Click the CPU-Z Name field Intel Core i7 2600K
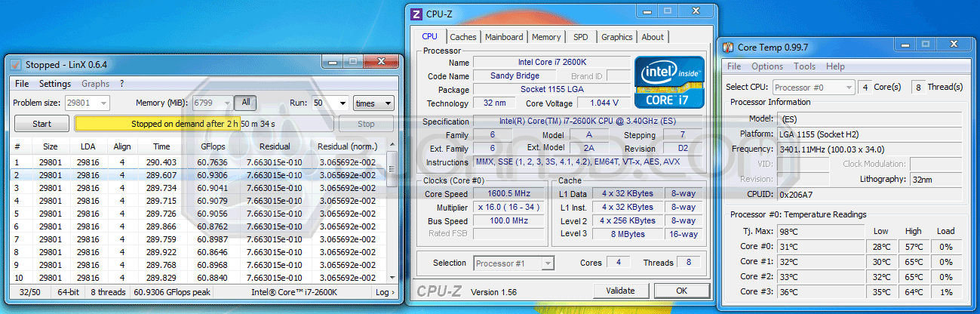Screen dimensions: 980x314 tap(551, 63)
